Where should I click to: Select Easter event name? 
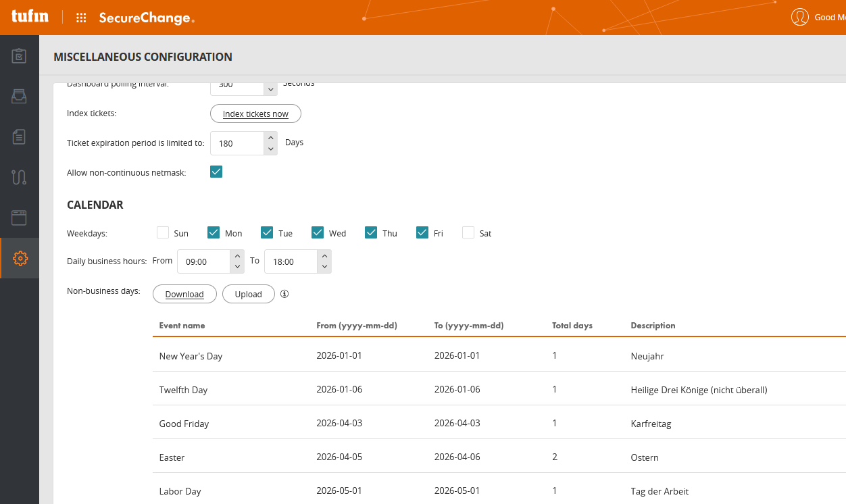pyautogui.click(x=172, y=457)
